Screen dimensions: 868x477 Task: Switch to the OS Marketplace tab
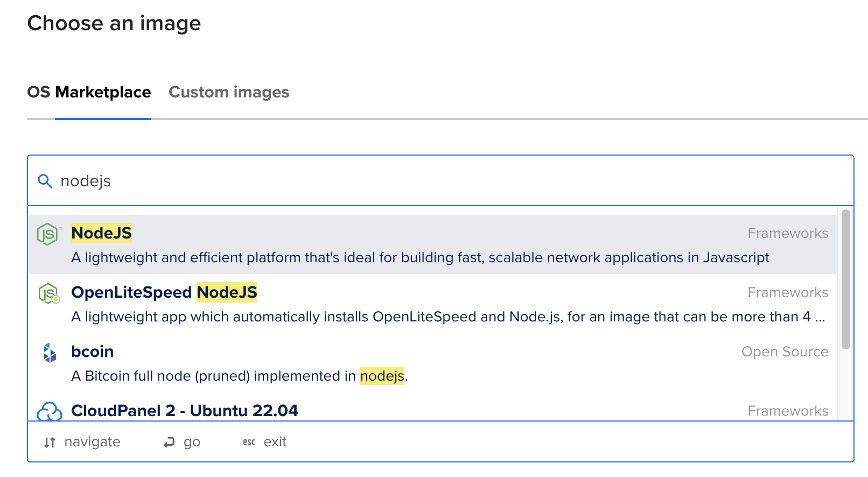click(x=89, y=92)
